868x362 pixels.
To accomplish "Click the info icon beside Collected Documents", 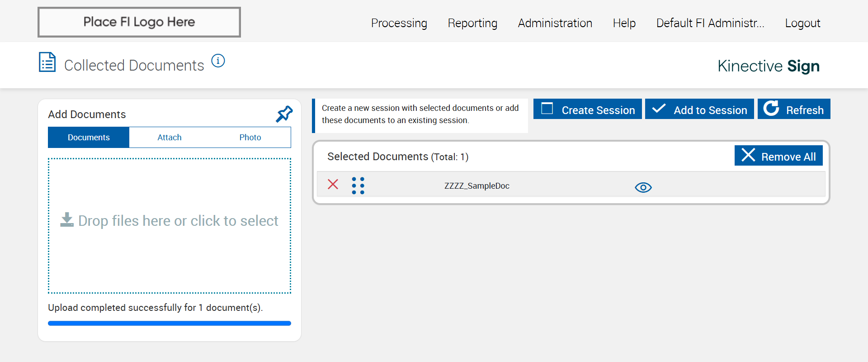I will 218,61.
